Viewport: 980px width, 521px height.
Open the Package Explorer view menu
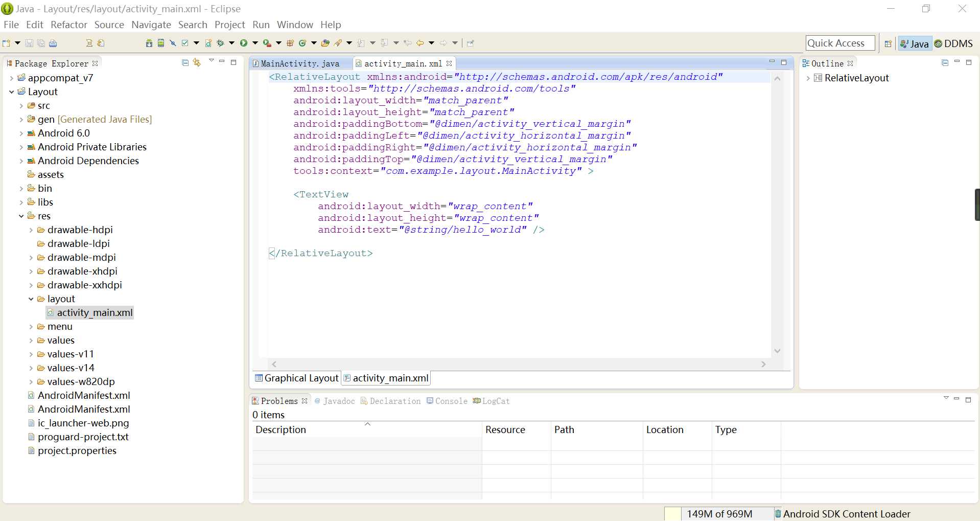tap(211, 61)
